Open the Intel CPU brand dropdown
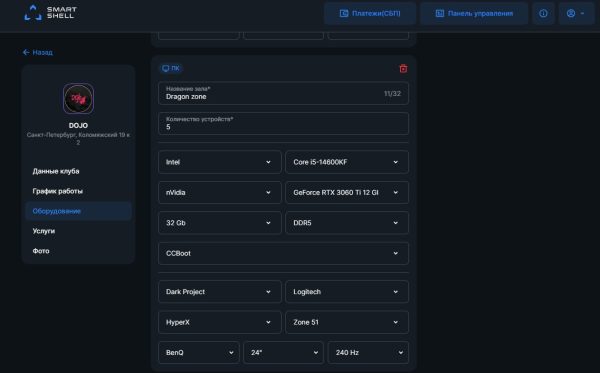The width and height of the screenshot is (600, 373). coord(220,162)
